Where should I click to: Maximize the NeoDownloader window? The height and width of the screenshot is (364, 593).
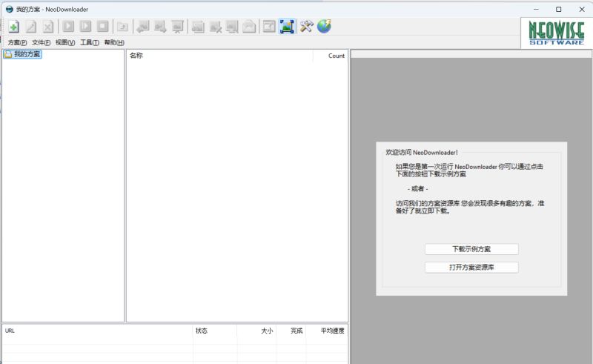(559, 9)
